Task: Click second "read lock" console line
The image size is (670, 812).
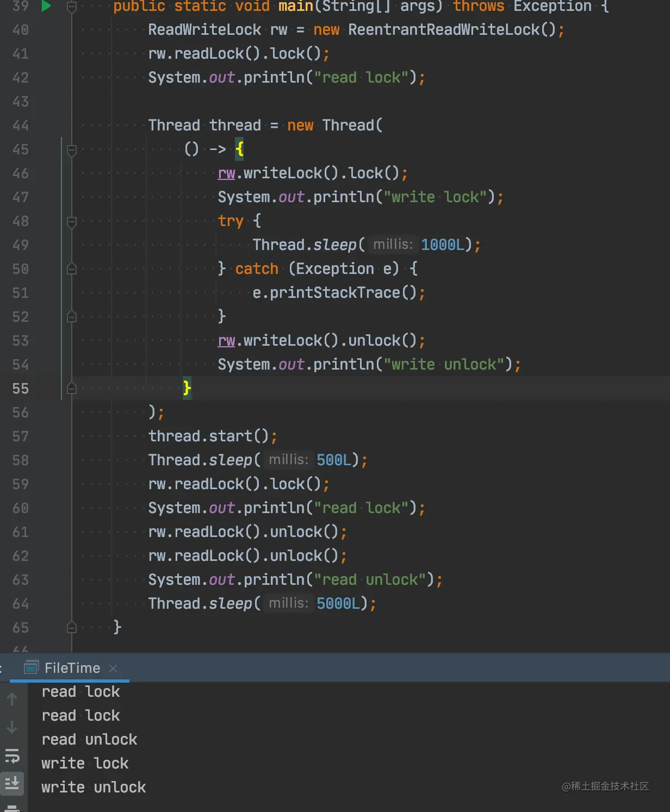Action: click(81, 716)
